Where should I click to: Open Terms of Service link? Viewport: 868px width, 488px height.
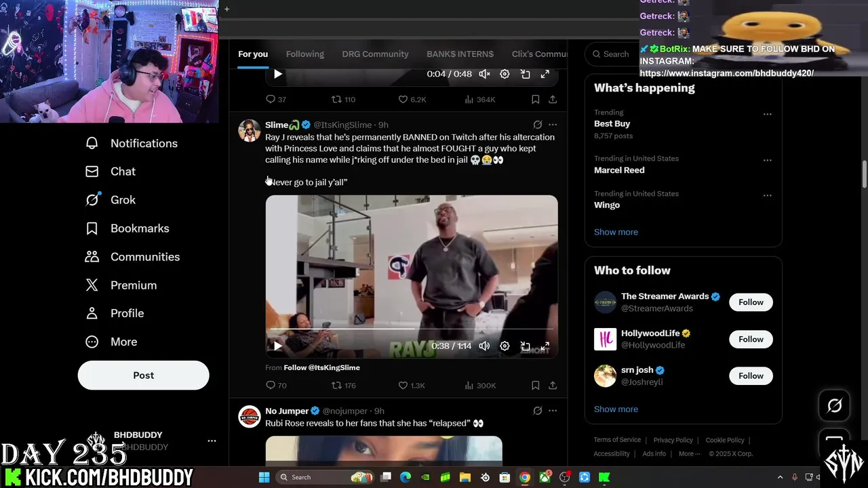[x=617, y=440]
